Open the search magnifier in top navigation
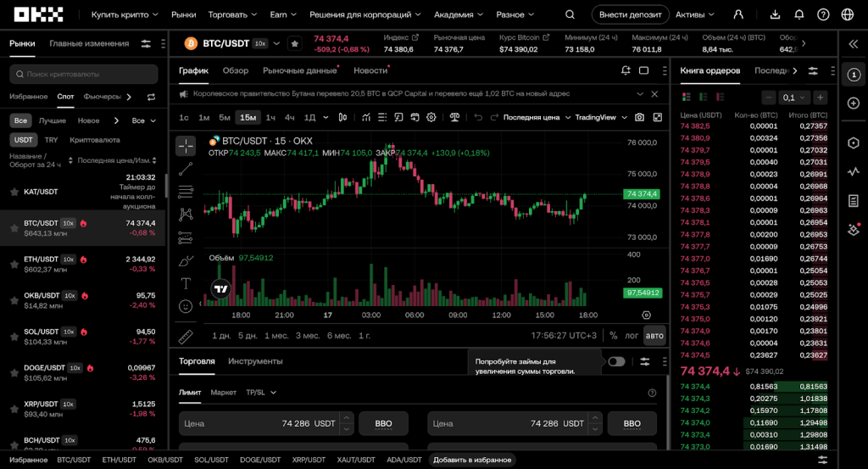The image size is (868, 469). [570, 14]
